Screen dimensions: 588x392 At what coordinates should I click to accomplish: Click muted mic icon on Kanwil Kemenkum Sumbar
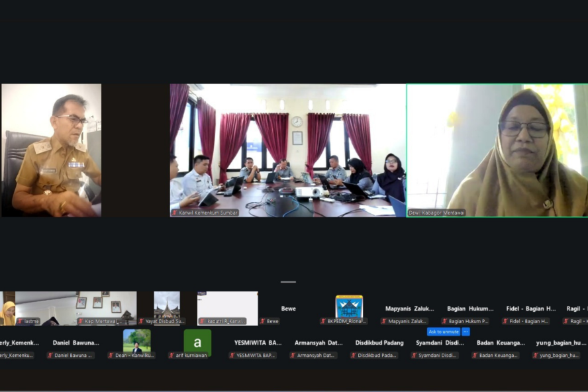click(175, 213)
